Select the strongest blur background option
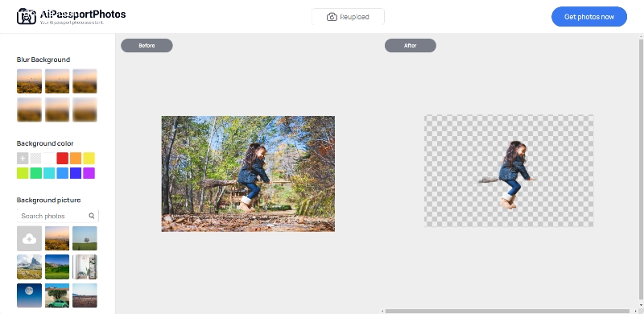 coord(85,109)
